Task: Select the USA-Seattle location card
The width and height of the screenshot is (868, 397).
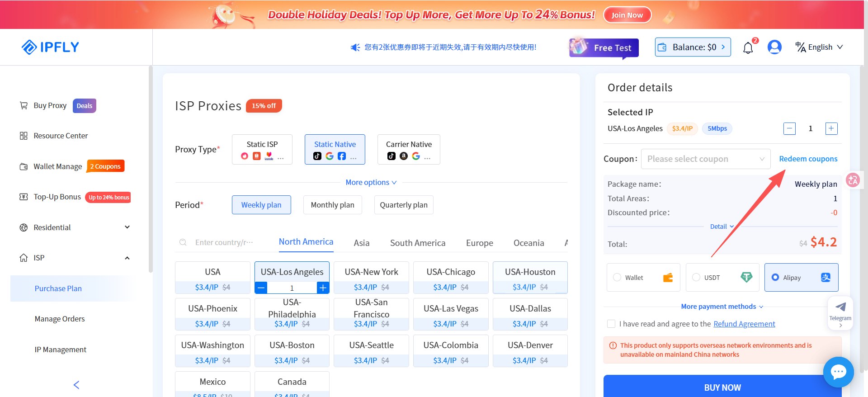Action: [372, 351]
